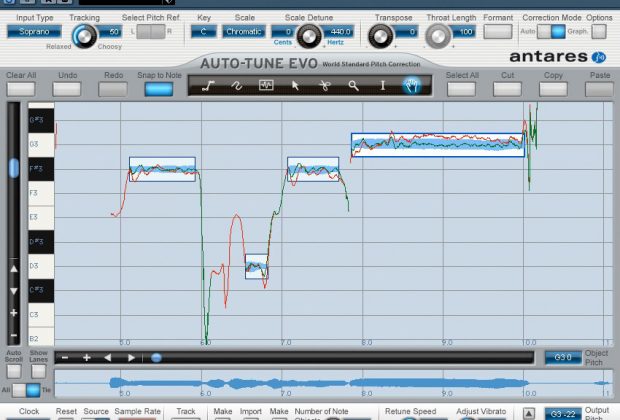Select the Hand scroll tool
This screenshot has height=420, width=620.
pos(412,85)
